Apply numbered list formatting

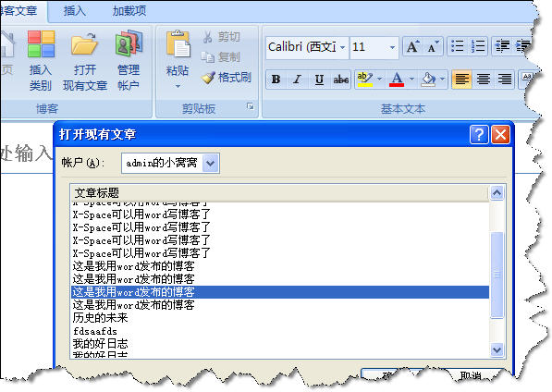478,46
